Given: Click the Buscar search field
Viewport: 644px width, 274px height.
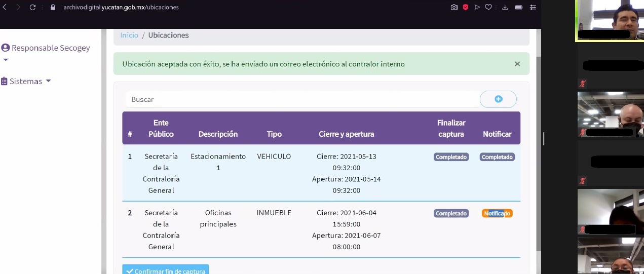Looking at the screenshot, I should (x=301, y=100).
